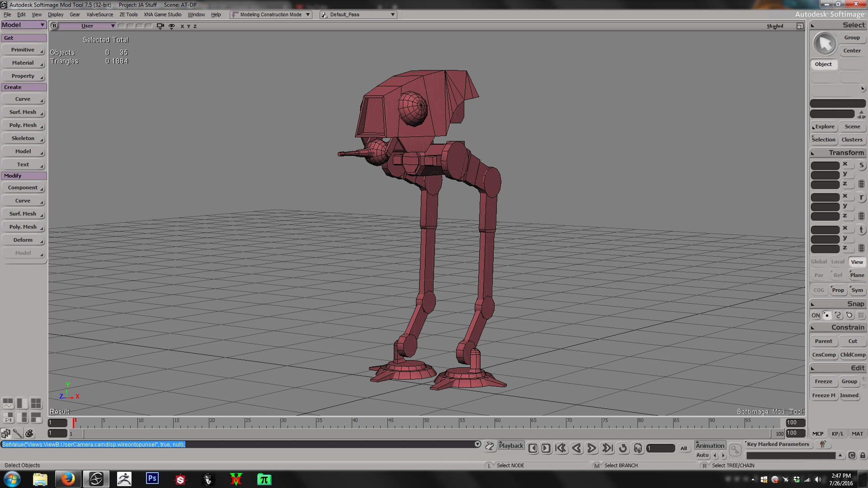Open script editor icon at bottom left
This screenshot has width=868, height=488.
click(x=6, y=433)
